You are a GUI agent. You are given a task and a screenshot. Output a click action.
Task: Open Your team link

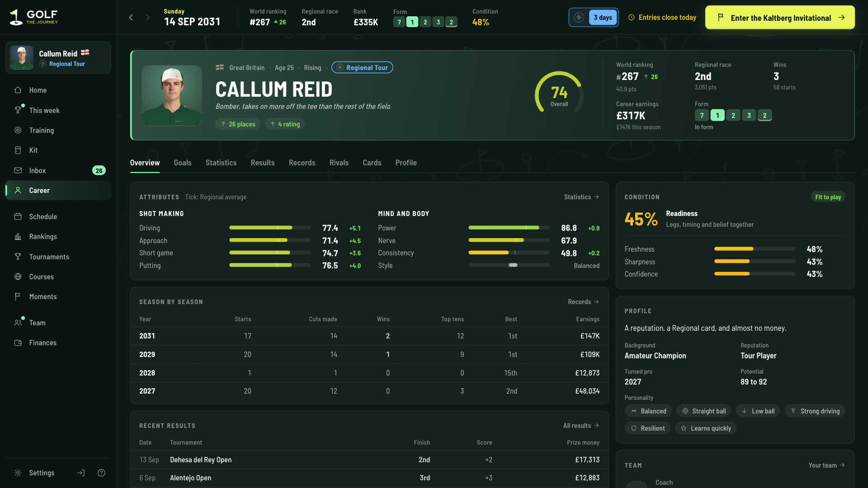[x=827, y=465]
